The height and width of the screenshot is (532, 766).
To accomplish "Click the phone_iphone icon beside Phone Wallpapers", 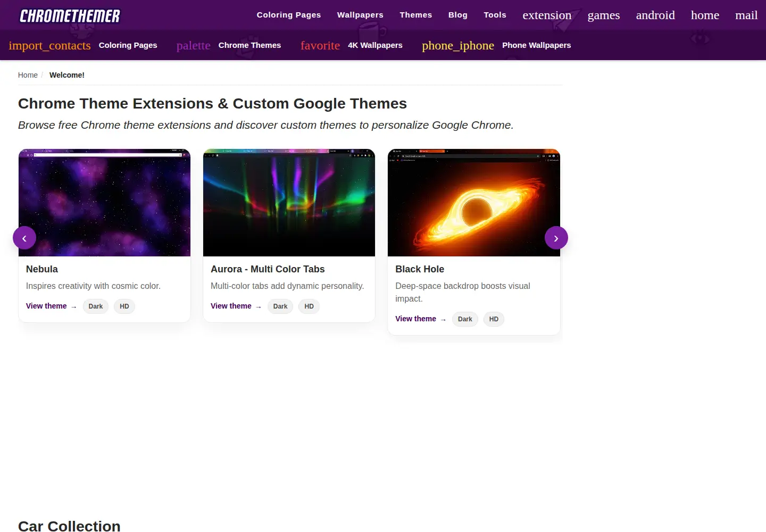I will tap(458, 45).
